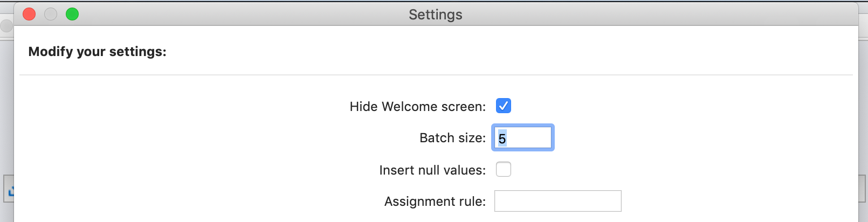Click the green zoom window button
Screen dimensions: 868x222
pos(72,14)
